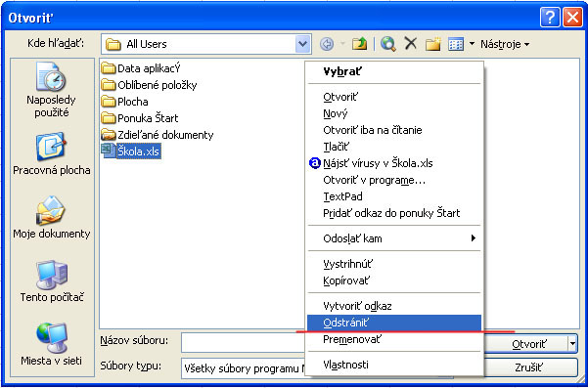The height and width of the screenshot is (388, 588).
Task: Open the Nástroje dropdown menu
Action: [505, 44]
